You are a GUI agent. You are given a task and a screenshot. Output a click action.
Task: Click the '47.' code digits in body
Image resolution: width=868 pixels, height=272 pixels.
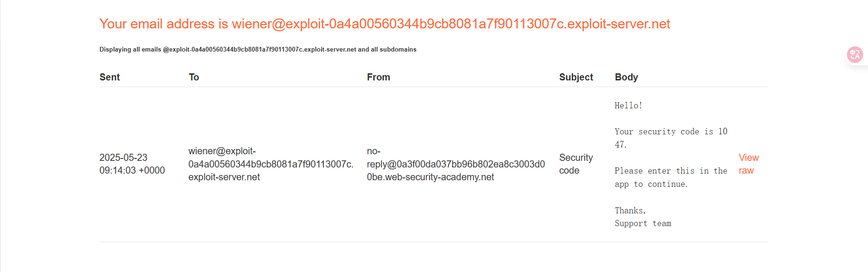620,145
